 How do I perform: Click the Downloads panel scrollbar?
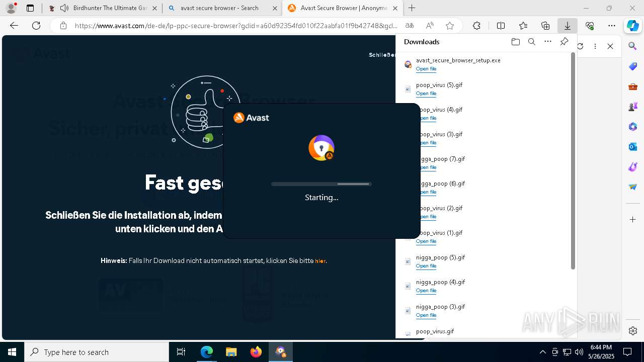pos(573,161)
